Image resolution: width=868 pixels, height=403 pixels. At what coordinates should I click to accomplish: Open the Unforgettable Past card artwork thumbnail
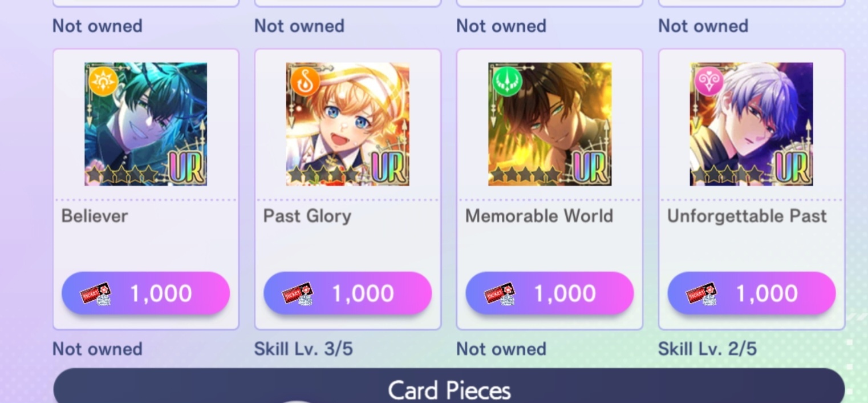tap(752, 124)
